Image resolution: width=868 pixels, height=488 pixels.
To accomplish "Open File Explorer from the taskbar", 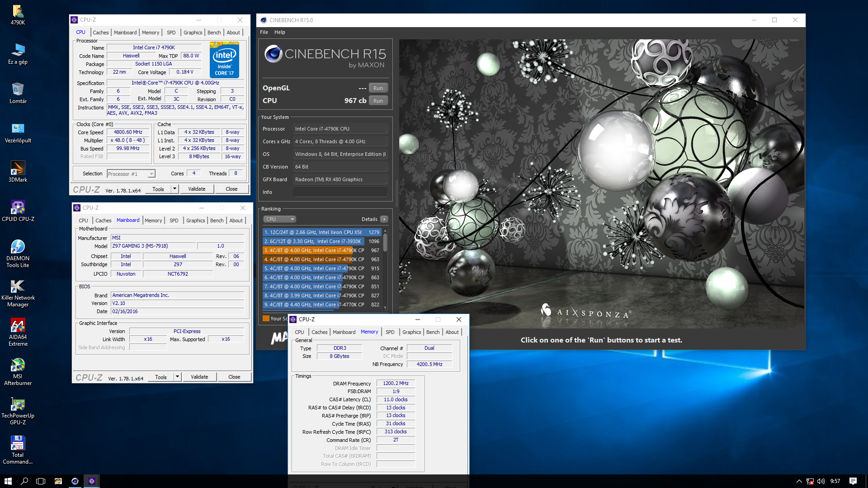I will (58, 481).
